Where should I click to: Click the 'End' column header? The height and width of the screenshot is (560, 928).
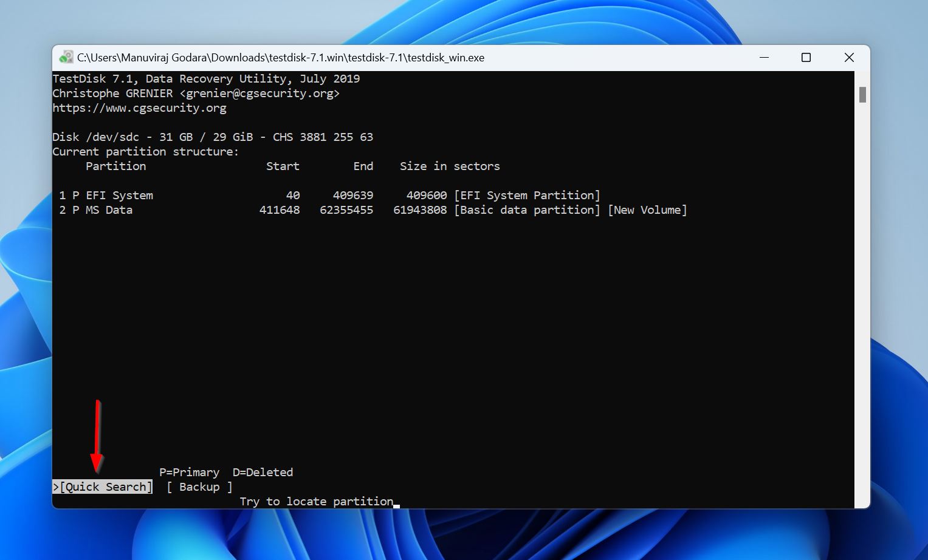click(363, 166)
